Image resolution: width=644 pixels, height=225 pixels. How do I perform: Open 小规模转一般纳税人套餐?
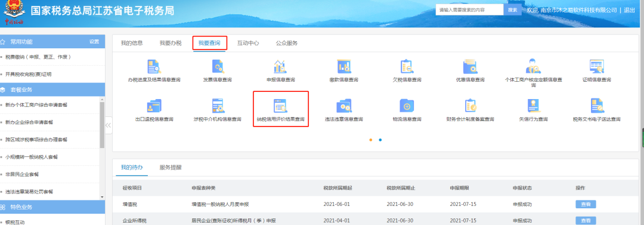click(32, 157)
